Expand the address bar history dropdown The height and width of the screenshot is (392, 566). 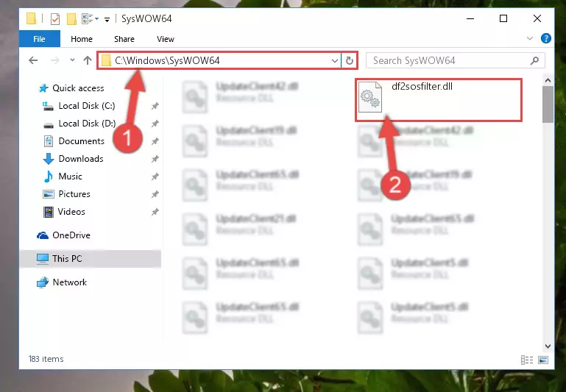pyautogui.click(x=335, y=60)
